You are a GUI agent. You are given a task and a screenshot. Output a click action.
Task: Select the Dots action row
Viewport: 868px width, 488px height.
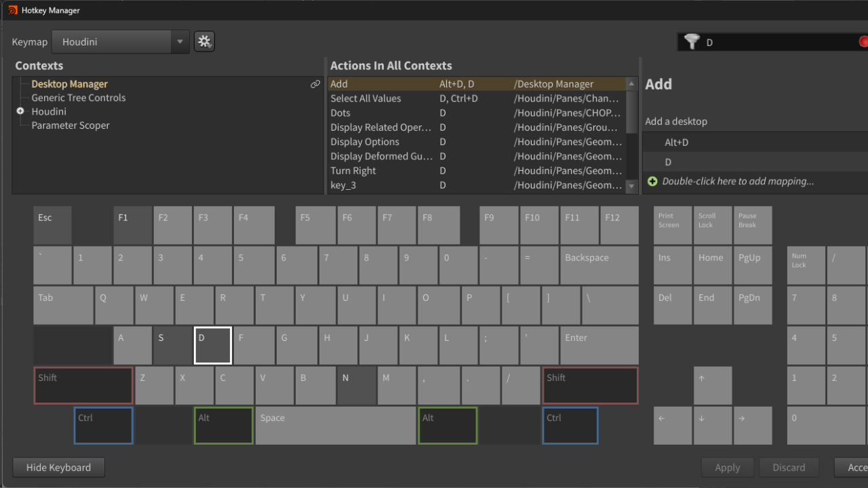tap(477, 113)
